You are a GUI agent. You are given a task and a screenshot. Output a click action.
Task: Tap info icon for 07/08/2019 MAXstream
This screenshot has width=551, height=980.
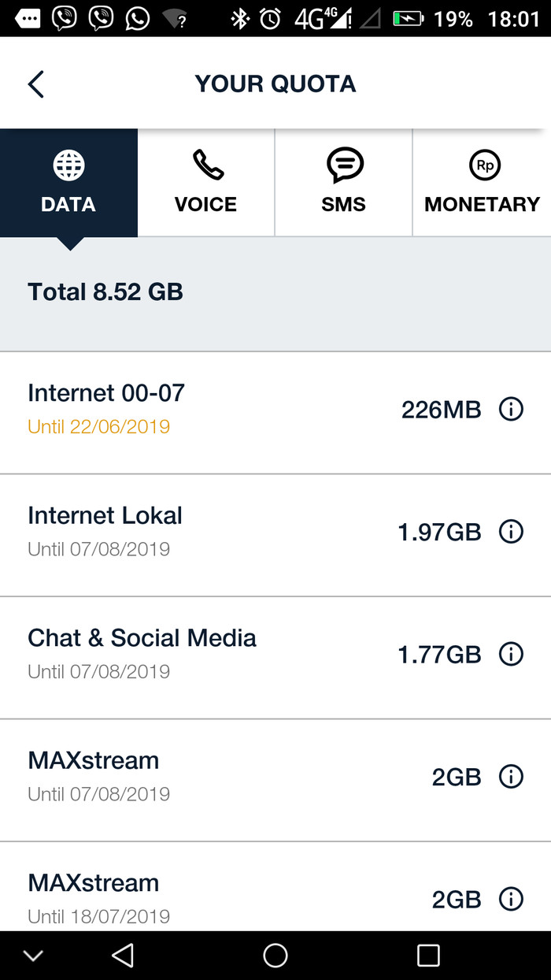pyautogui.click(x=511, y=777)
